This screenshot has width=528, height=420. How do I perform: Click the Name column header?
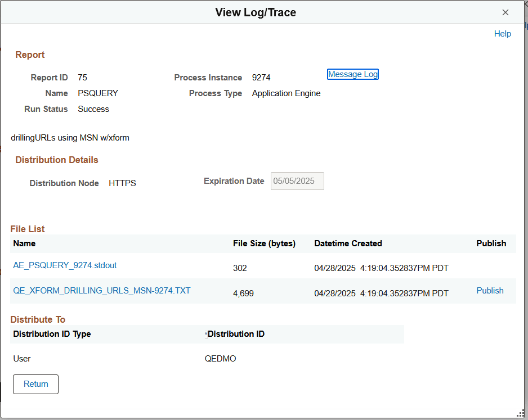click(x=24, y=243)
